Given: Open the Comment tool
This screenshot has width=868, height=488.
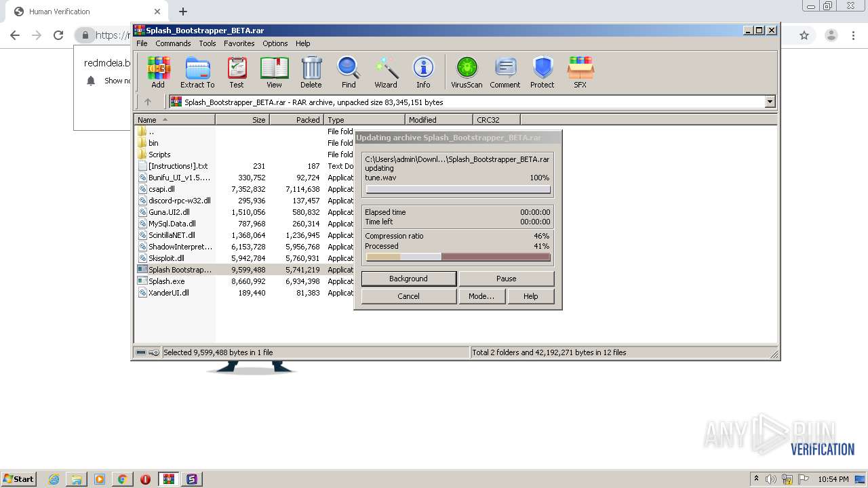Looking at the screenshot, I should pyautogui.click(x=505, y=73).
